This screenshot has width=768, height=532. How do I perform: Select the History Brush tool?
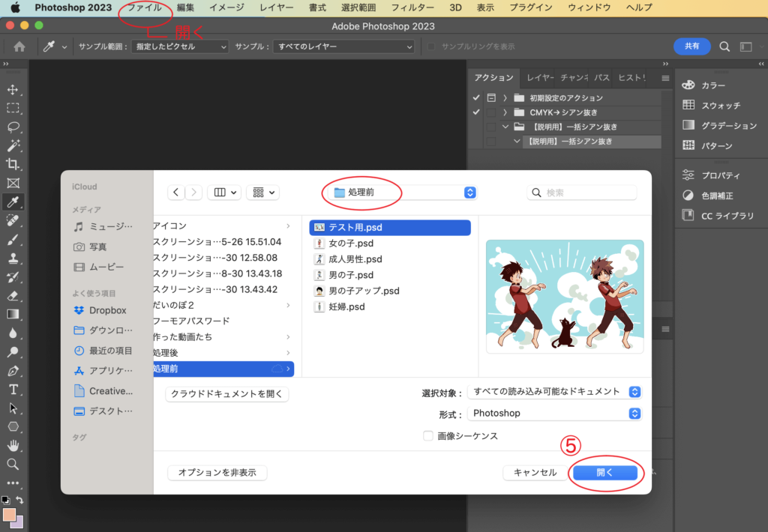pos(13,276)
